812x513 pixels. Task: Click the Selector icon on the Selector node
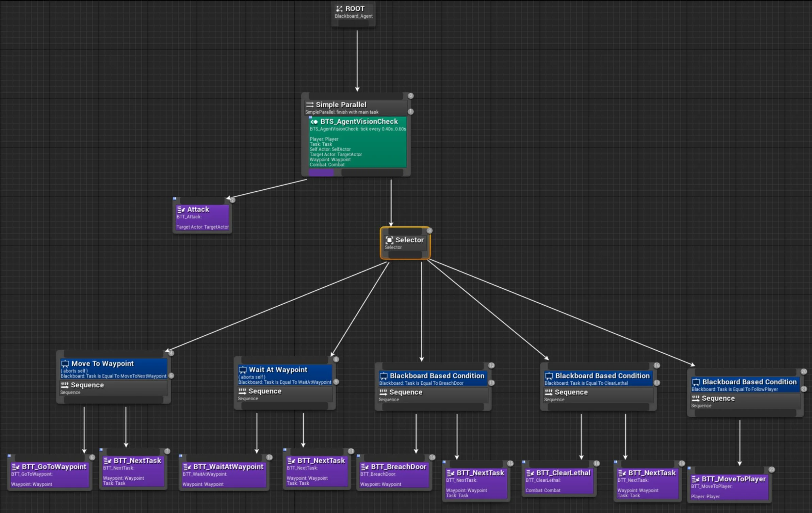[x=390, y=240]
